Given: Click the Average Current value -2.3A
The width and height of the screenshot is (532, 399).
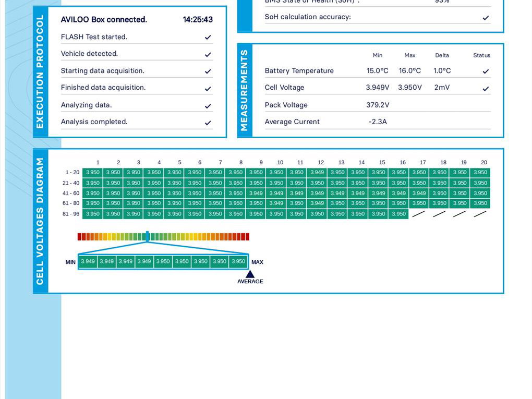Looking at the screenshot, I should [378, 122].
